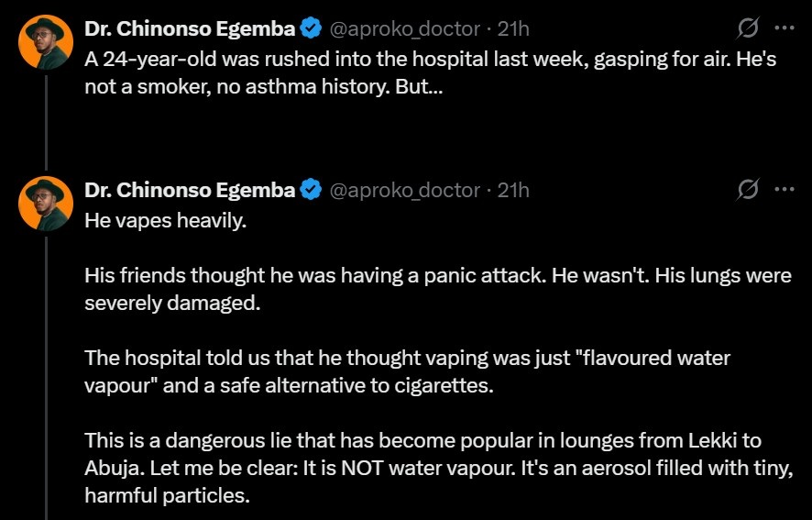Image resolution: width=812 pixels, height=520 pixels.
Task: Click the "He vapes heavily." line
Action: [x=165, y=220]
